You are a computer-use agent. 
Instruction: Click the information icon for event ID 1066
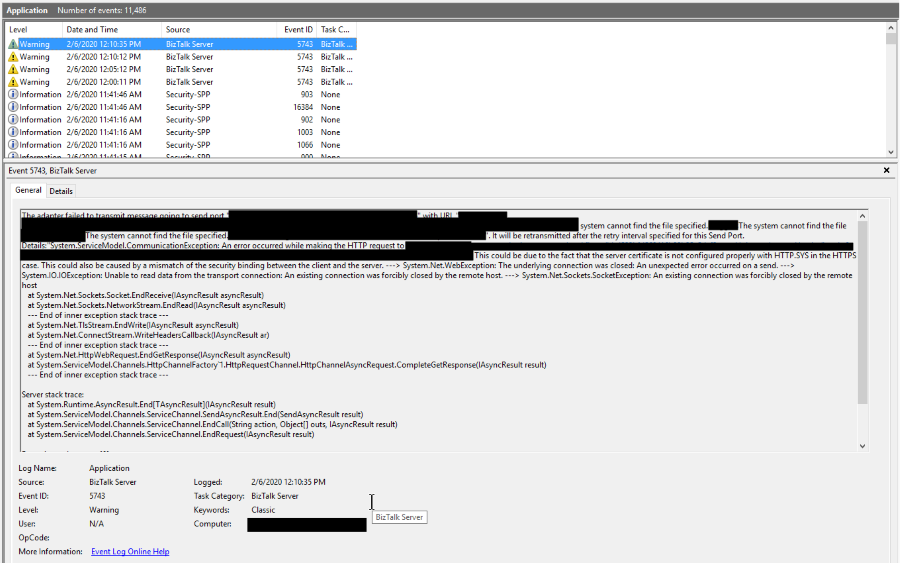(x=13, y=145)
